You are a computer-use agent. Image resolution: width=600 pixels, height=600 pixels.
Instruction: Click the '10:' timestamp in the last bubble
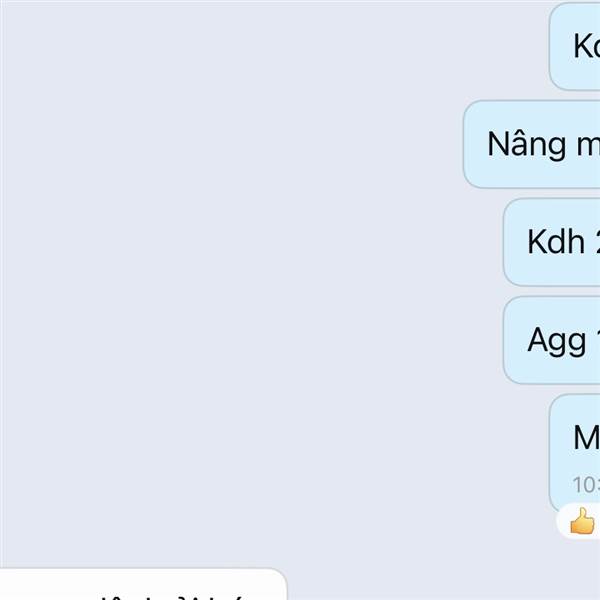coord(586,484)
